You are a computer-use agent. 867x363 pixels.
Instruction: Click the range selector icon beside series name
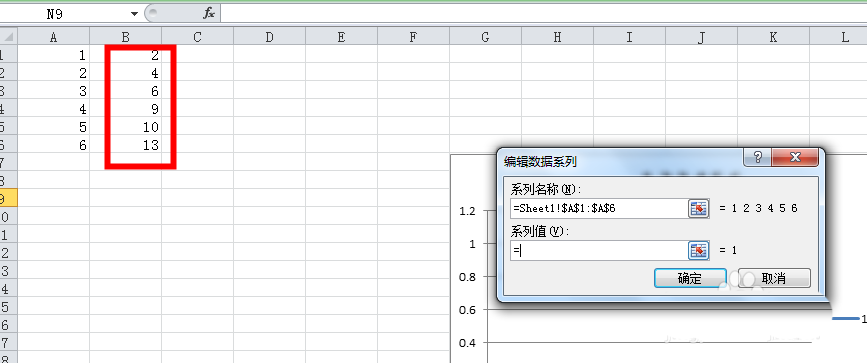point(698,209)
